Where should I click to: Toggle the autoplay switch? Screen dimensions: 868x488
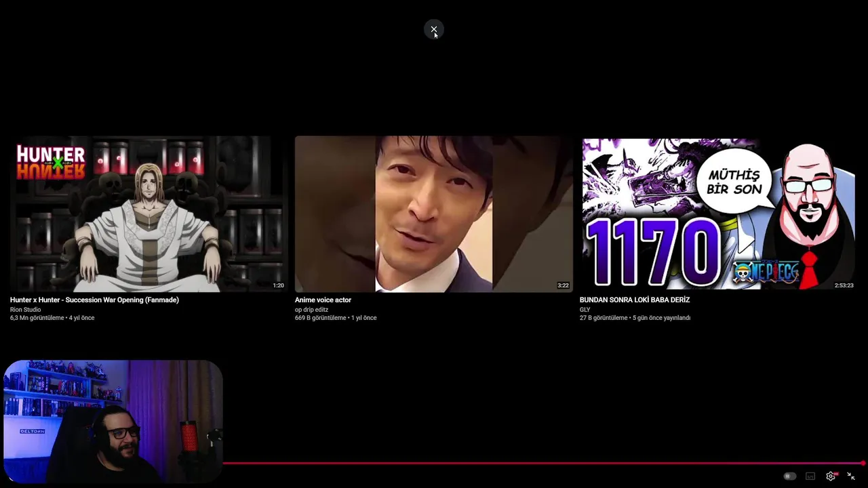pos(789,476)
